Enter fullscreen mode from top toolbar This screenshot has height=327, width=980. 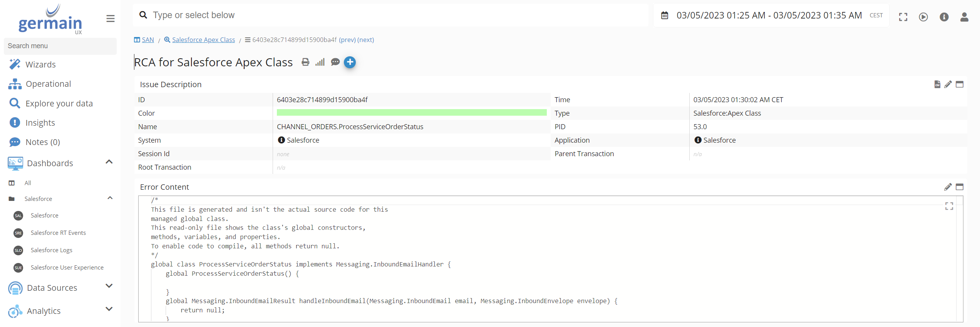[x=903, y=17]
